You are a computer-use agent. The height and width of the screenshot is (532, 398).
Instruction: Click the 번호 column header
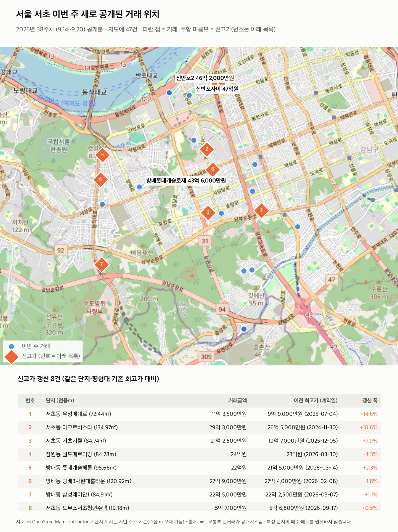pos(30,401)
